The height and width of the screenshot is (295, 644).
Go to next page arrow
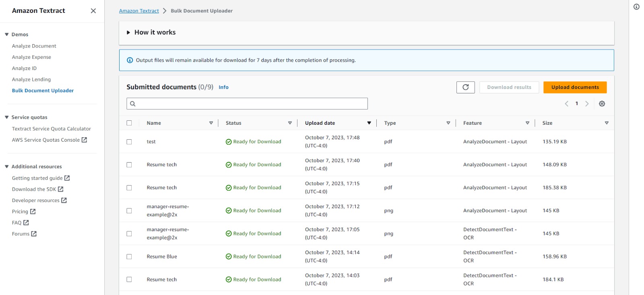587,104
